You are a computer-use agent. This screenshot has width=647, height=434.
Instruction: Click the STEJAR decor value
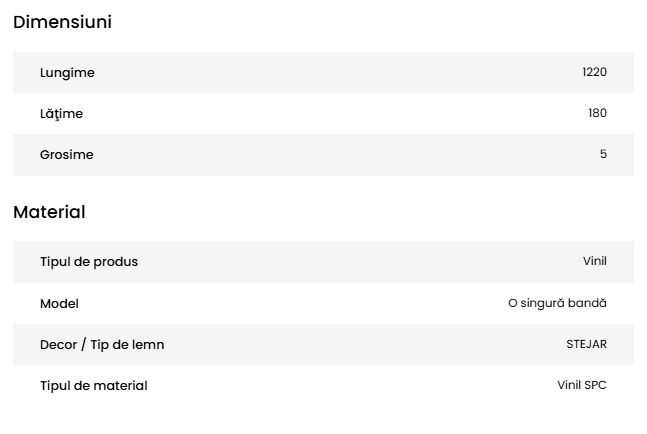[x=586, y=344]
